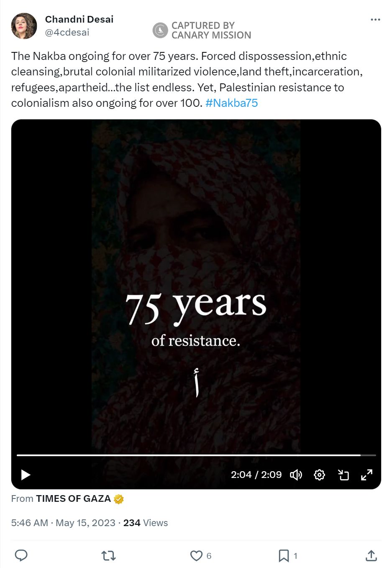Image resolution: width=392 pixels, height=568 pixels.
Task: Click the @4cdesai handle
Action: click(67, 31)
